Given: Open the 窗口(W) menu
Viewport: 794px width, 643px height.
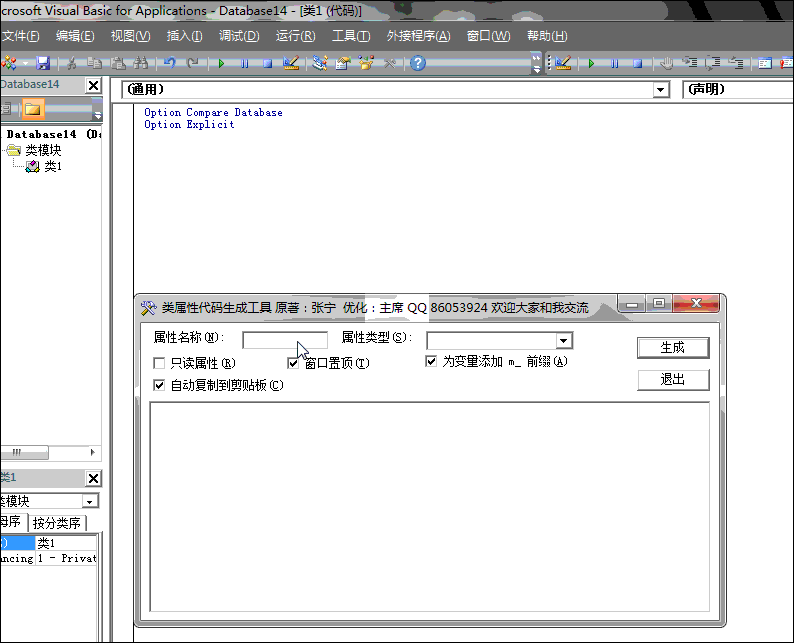Looking at the screenshot, I should coord(488,36).
